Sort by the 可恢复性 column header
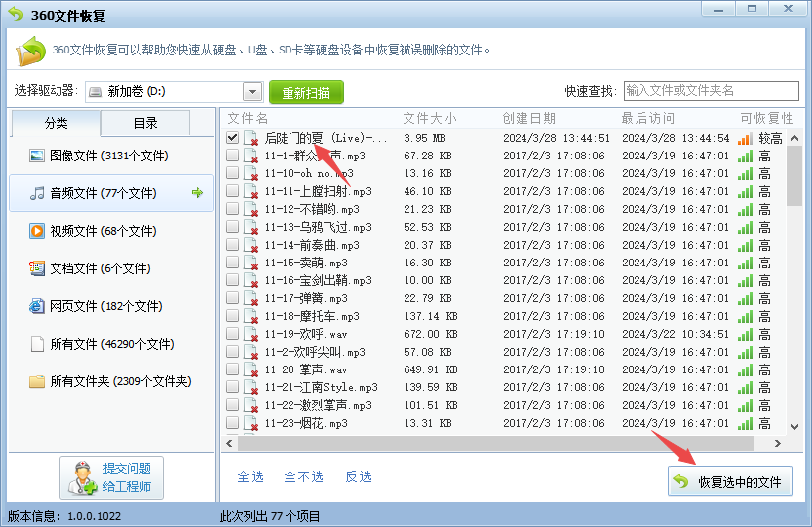The height and width of the screenshot is (527, 812). pos(767,119)
